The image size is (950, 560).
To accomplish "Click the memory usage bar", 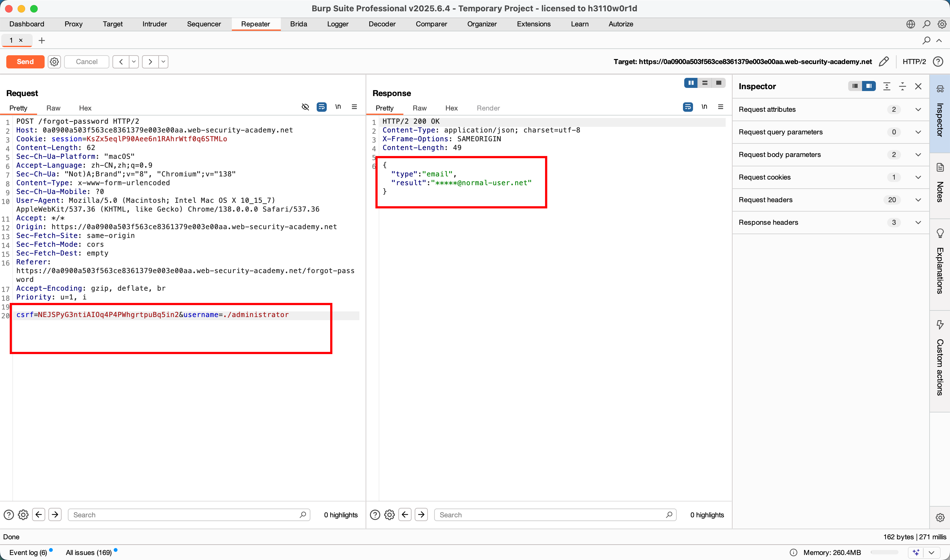I will 884,552.
